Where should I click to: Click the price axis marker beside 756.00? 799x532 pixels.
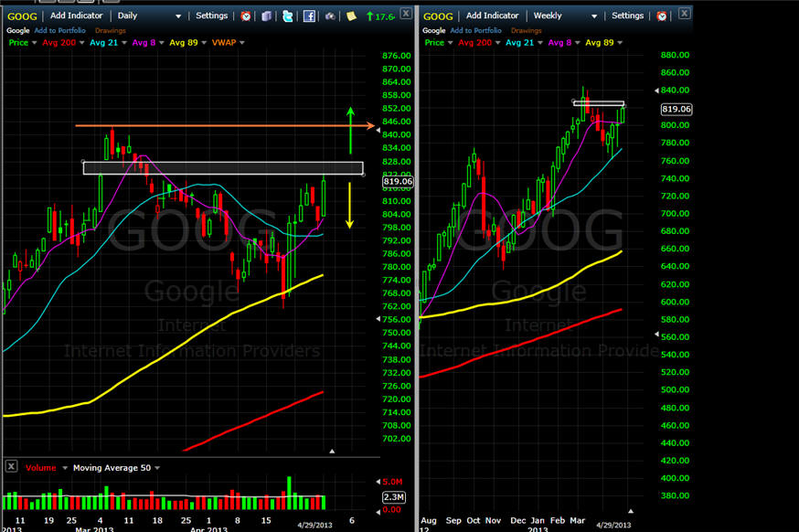click(378, 319)
